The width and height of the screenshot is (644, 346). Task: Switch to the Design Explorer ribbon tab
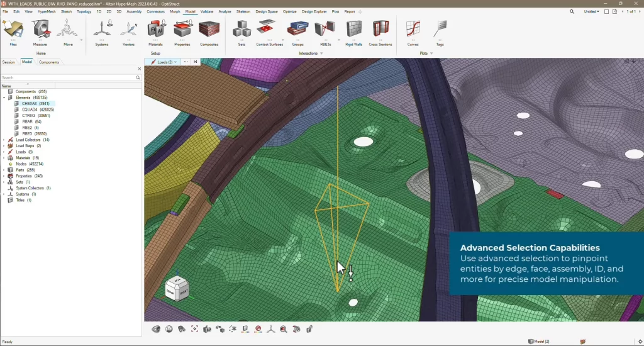(x=314, y=11)
